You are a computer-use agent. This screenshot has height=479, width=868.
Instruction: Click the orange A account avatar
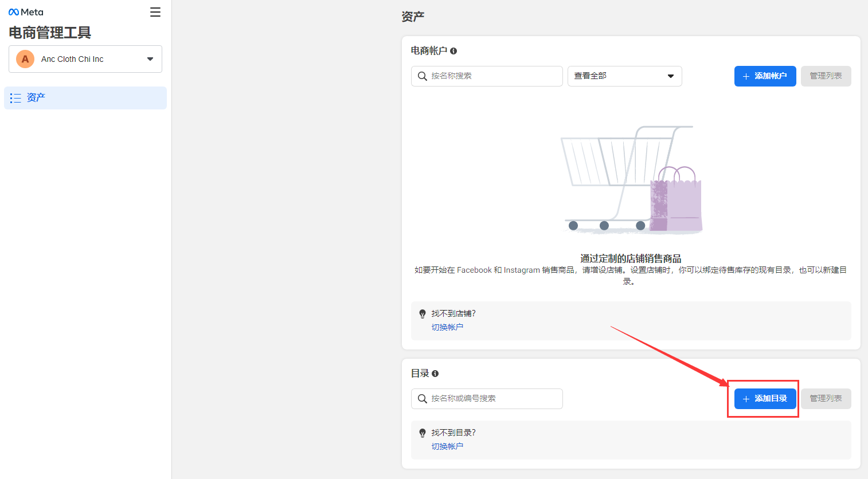coord(25,59)
